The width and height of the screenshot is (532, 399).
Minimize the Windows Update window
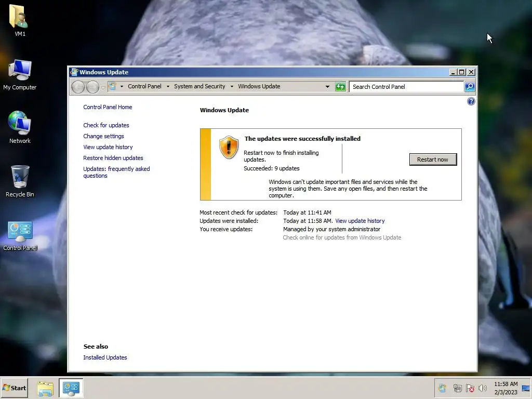(453, 72)
